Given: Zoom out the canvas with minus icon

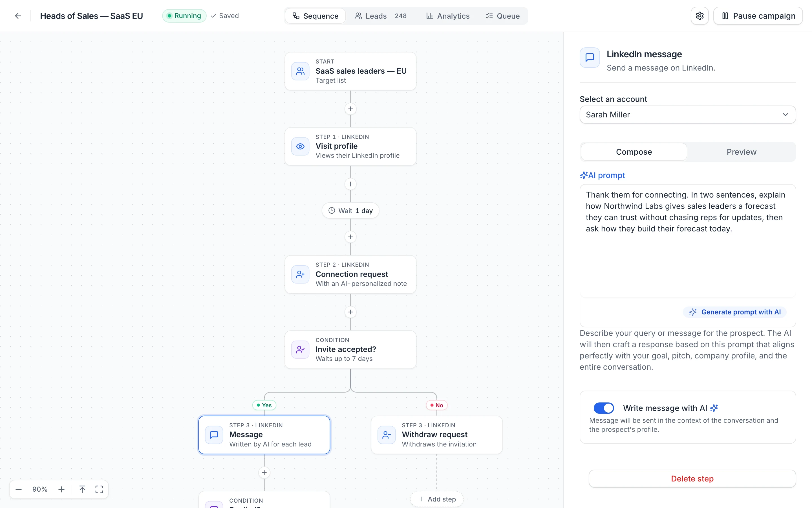Looking at the screenshot, I should [x=19, y=489].
